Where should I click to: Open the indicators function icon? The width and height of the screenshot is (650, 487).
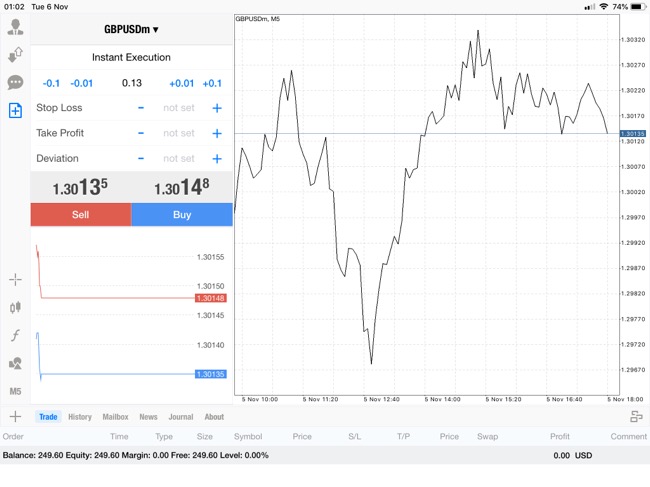pyautogui.click(x=15, y=336)
